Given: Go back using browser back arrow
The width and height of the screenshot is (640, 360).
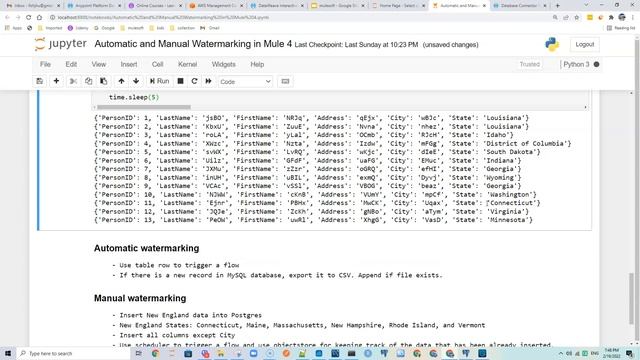Looking at the screenshot, I should click(x=7, y=18).
